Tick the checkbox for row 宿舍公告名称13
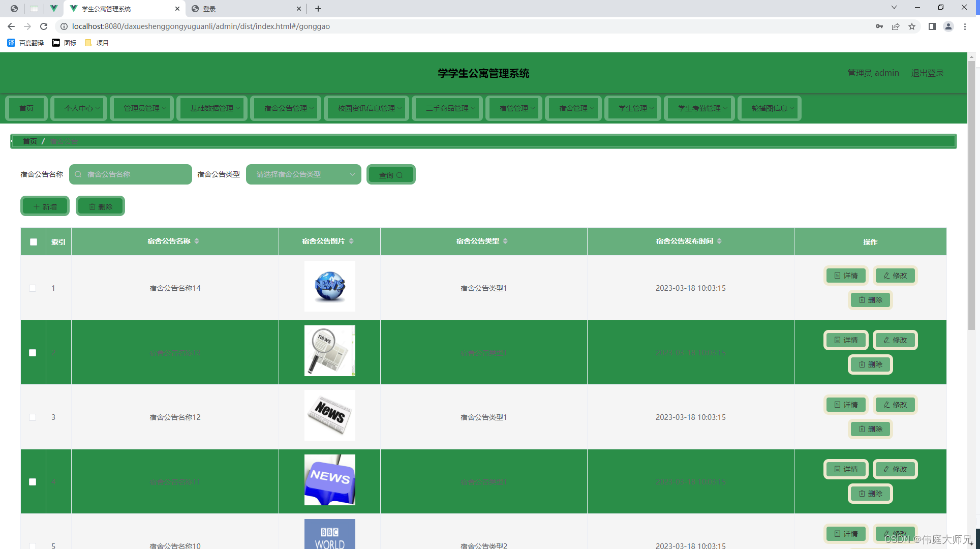 pos(33,353)
